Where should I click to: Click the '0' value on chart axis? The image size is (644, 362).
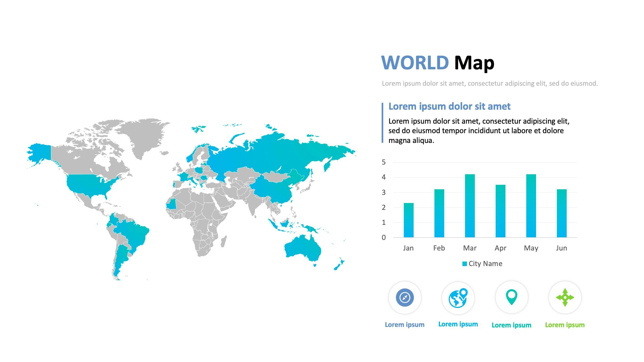coord(384,238)
